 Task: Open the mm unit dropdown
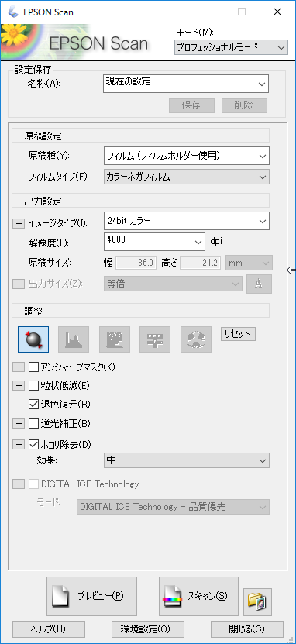click(x=249, y=263)
